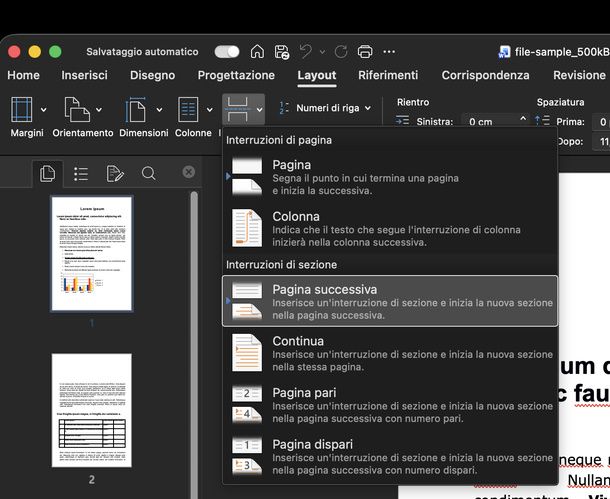Image resolution: width=610 pixels, height=499 pixels.
Task: Click the Colonne icon
Action: (x=188, y=110)
